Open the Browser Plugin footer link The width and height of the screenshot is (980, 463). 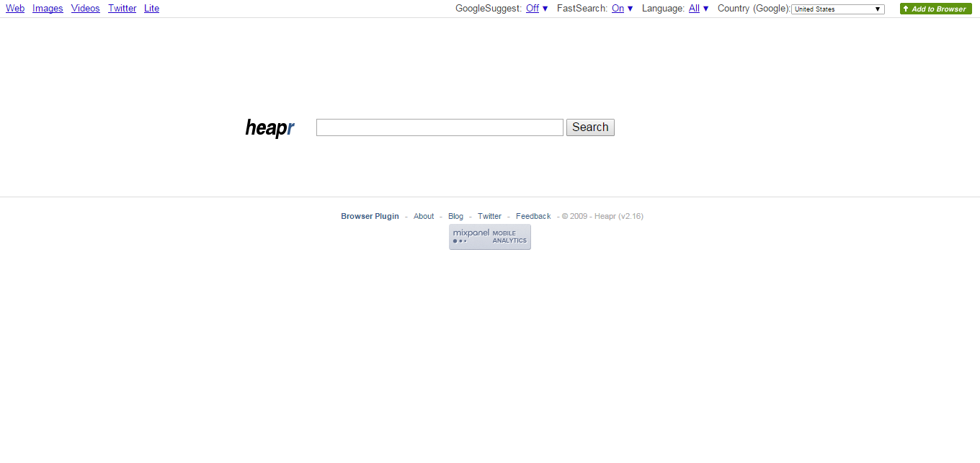pos(370,216)
